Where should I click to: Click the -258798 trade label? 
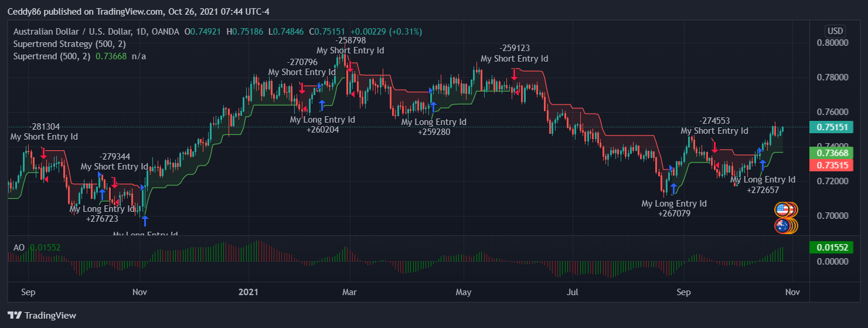(x=350, y=40)
